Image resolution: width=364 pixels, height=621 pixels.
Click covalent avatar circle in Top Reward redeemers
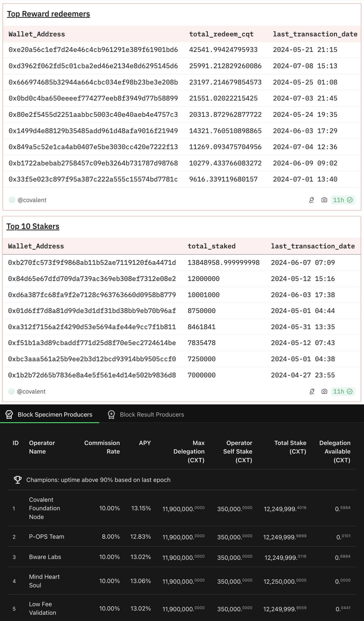[12, 200]
